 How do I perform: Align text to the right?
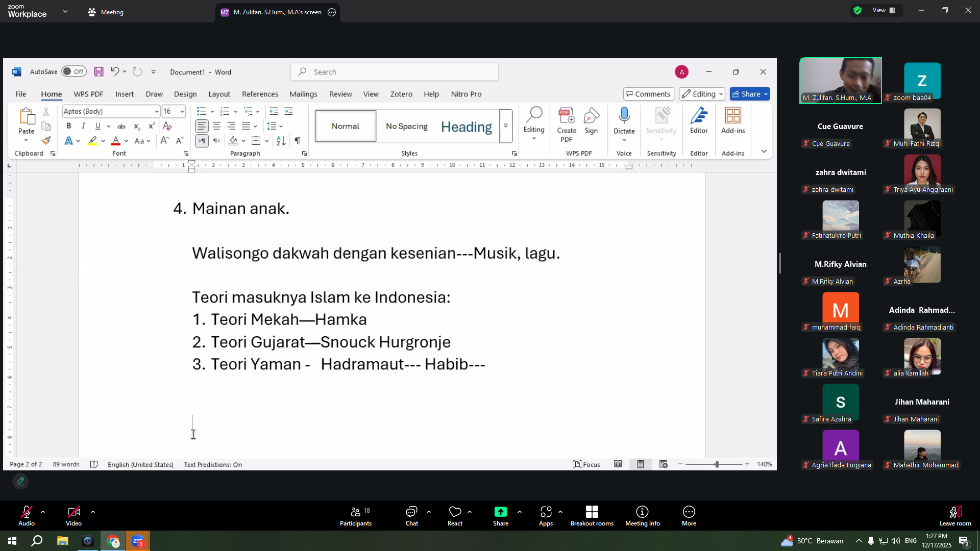pos(231,126)
